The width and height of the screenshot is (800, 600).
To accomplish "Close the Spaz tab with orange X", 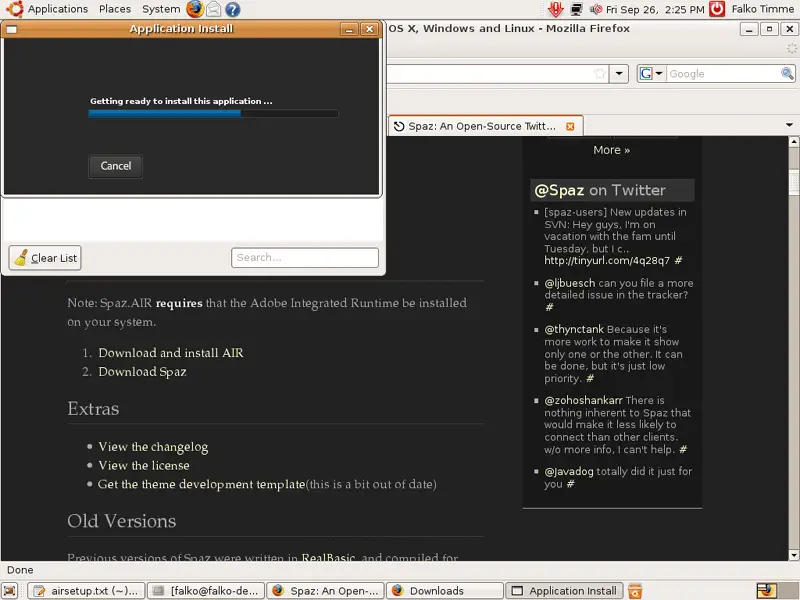I will (570, 127).
